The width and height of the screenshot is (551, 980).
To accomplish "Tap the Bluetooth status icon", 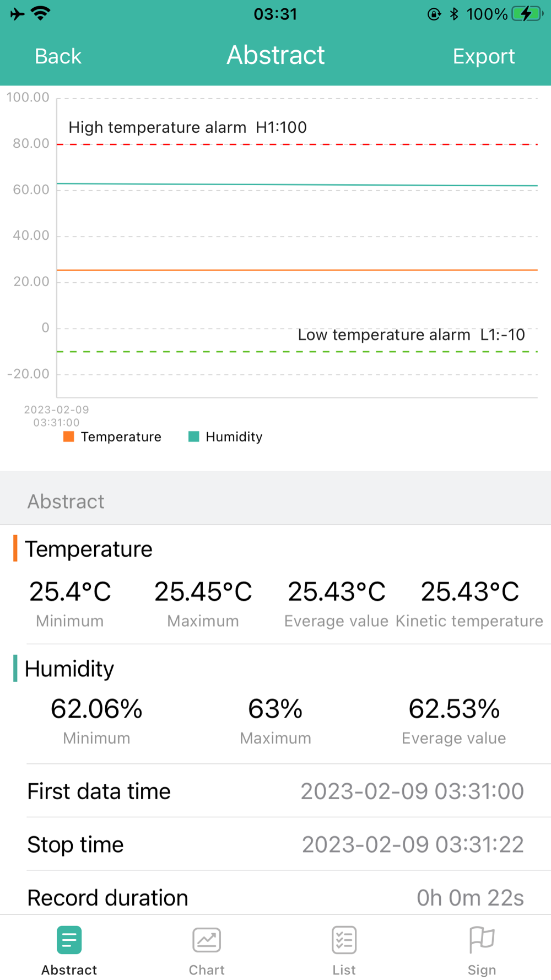I will (x=454, y=14).
